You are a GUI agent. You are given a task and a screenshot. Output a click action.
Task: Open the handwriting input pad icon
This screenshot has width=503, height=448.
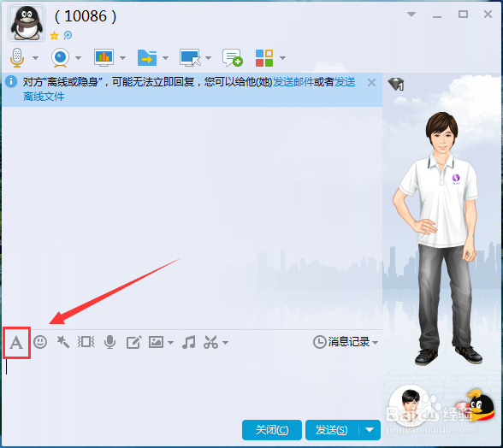133,342
